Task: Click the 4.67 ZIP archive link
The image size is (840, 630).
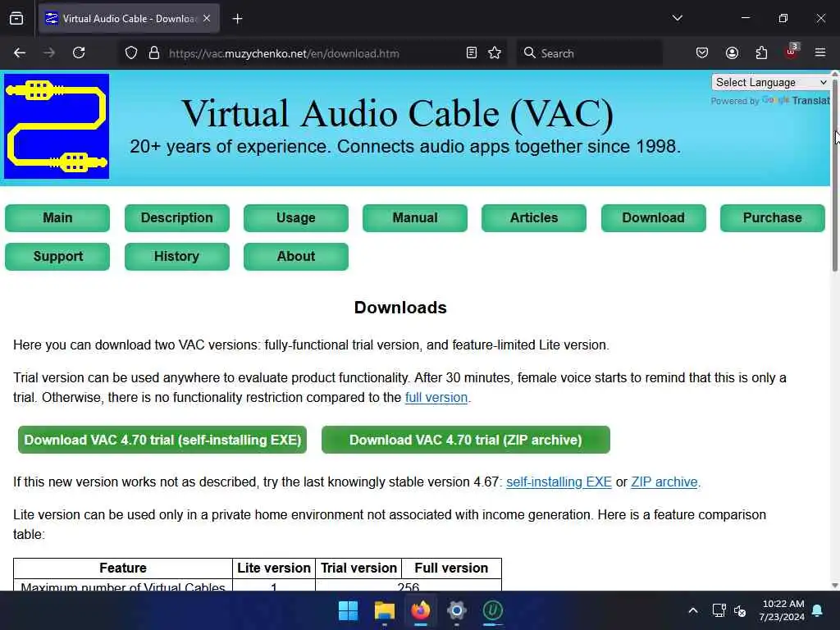Action: (664, 482)
